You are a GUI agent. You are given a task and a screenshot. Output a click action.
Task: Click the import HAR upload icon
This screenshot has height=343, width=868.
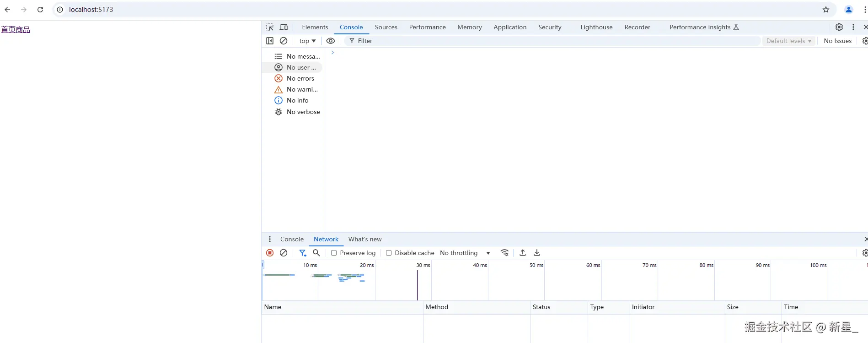tap(523, 253)
